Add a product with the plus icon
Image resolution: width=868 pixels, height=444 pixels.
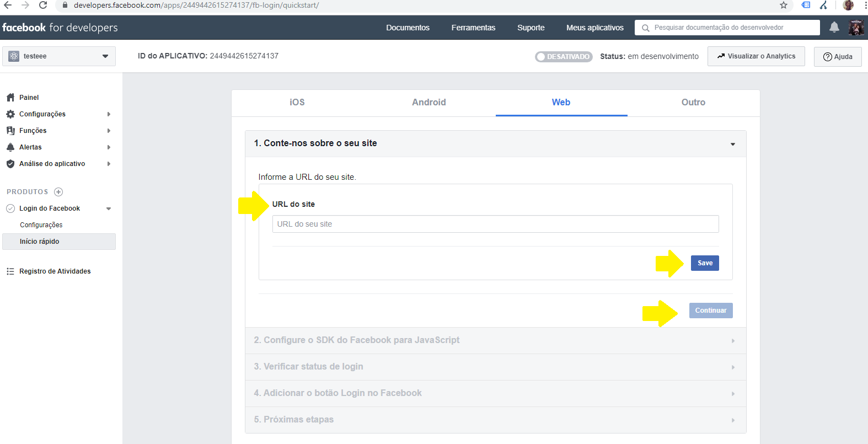pyautogui.click(x=58, y=192)
